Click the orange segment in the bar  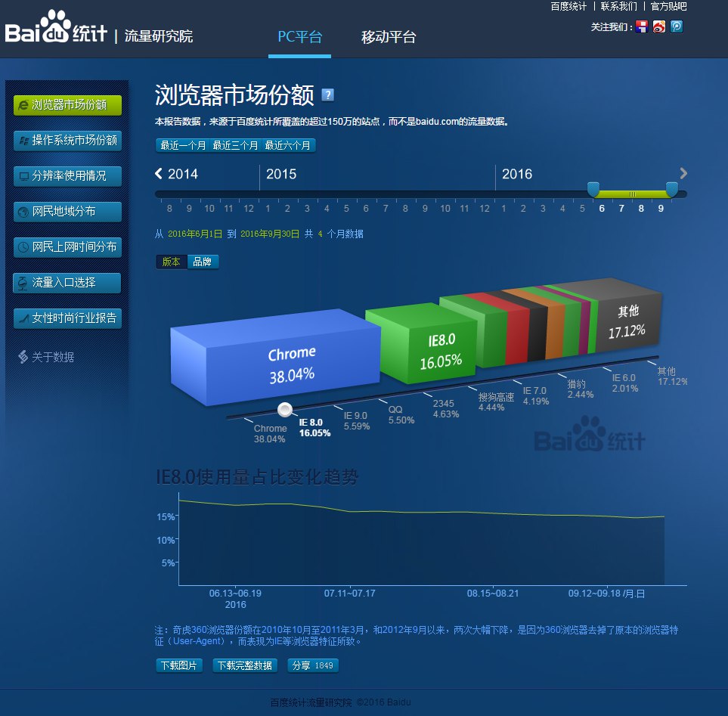click(x=555, y=330)
